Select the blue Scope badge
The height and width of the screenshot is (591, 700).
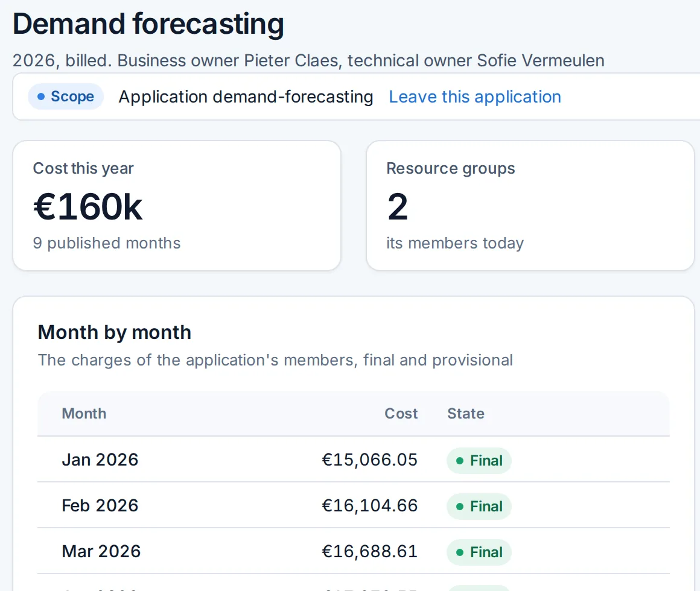(x=66, y=96)
